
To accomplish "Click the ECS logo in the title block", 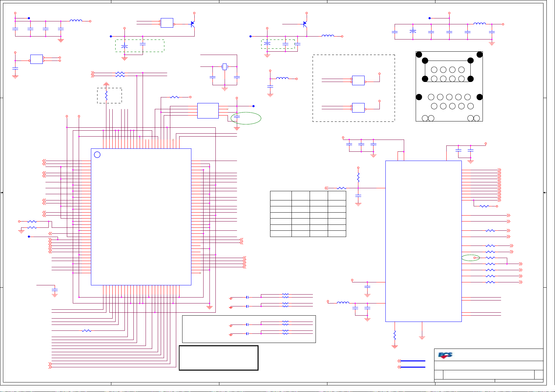I will pyautogui.click(x=445, y=355).
